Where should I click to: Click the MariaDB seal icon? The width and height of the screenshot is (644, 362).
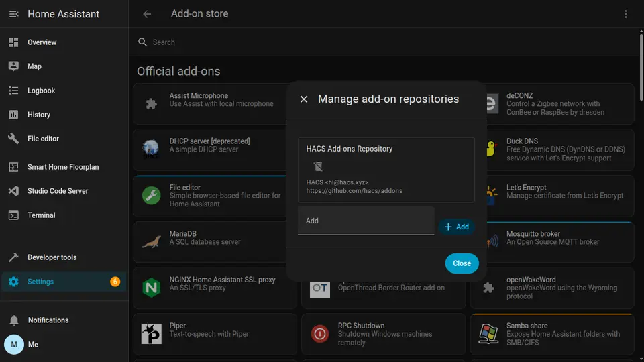151,242
